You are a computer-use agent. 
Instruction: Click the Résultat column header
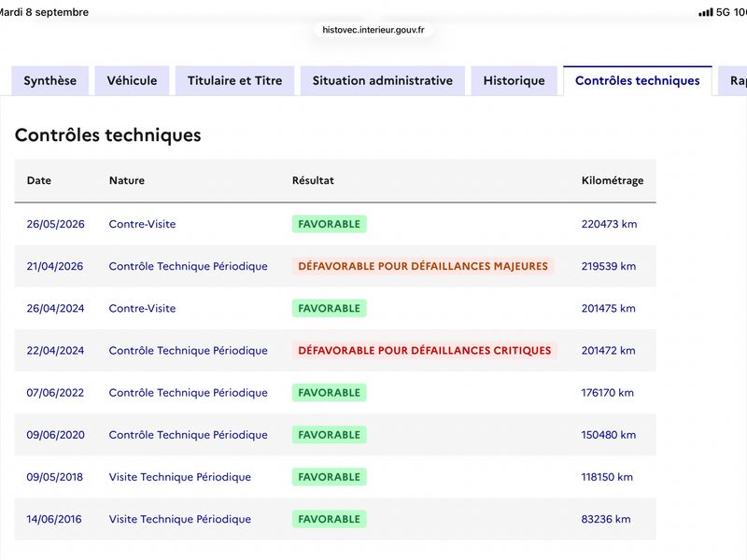(x=313, y=180)
